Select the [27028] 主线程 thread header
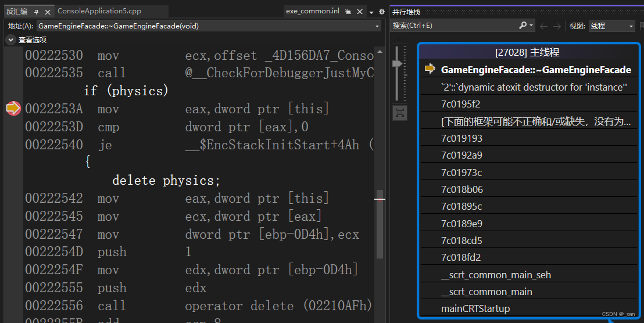The height and width of the screenshot is (323, 644). 527,52
